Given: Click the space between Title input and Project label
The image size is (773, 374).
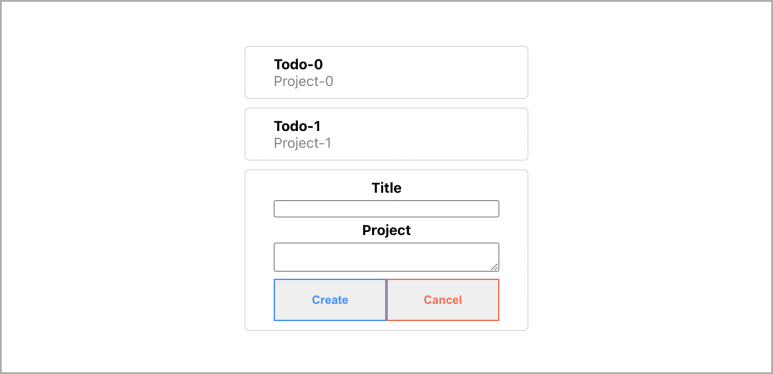Looking at the screenshot, I should click(x=386, y=220).
